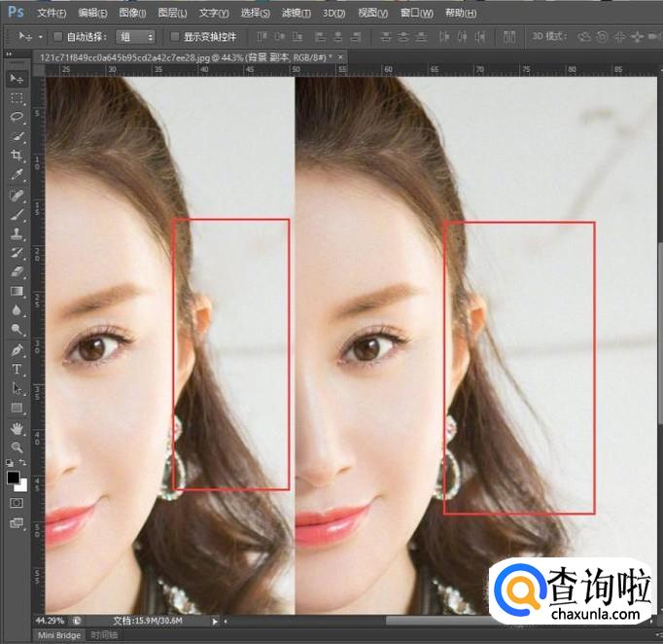Switch to the 时间轴 tab
The width and height of the screenshot is (663, 644).
tap(104, 635)
